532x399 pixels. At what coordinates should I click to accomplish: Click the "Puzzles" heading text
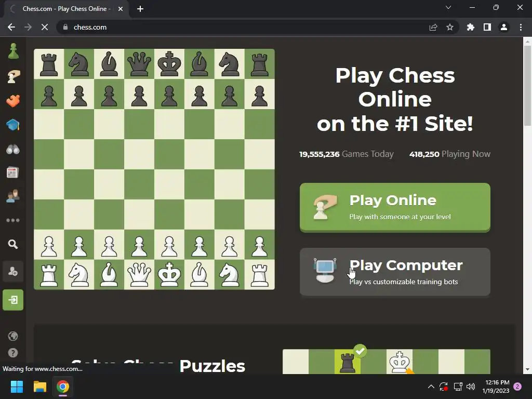212,366
